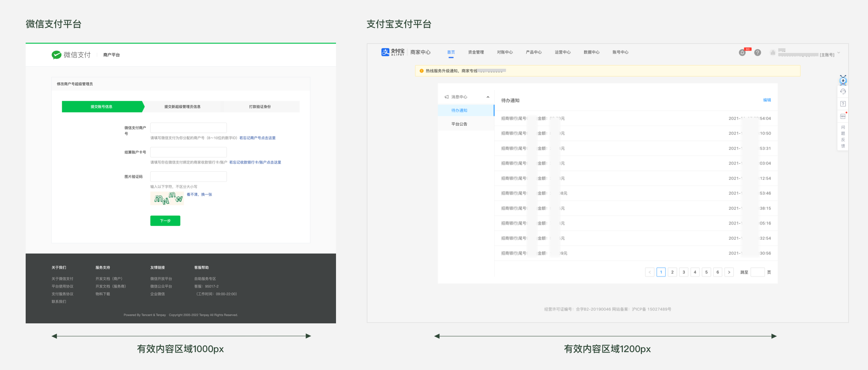Screen dimensions: 868x370
Task: Click the 微信支付商户号 input field
Action: coord(189,128)
